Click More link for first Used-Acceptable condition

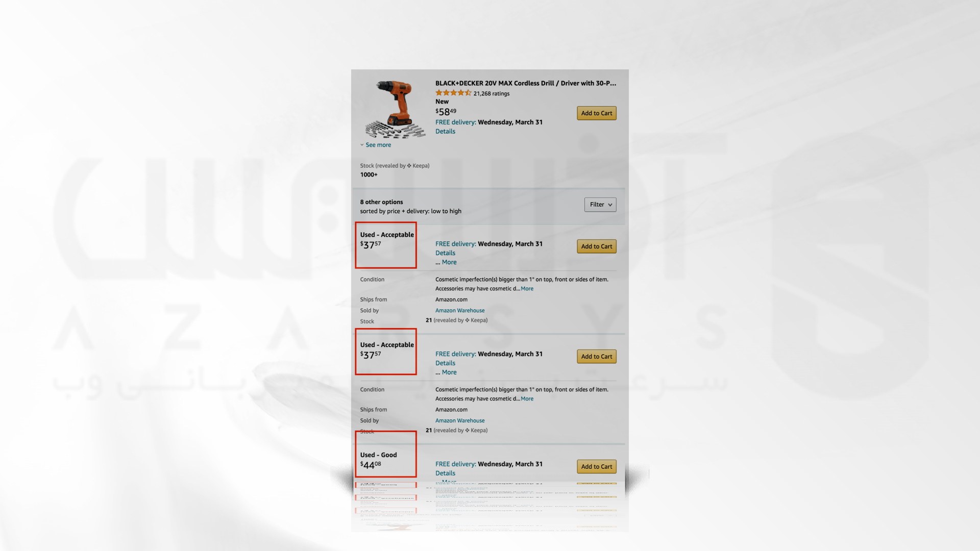click(x=527, y=288)
